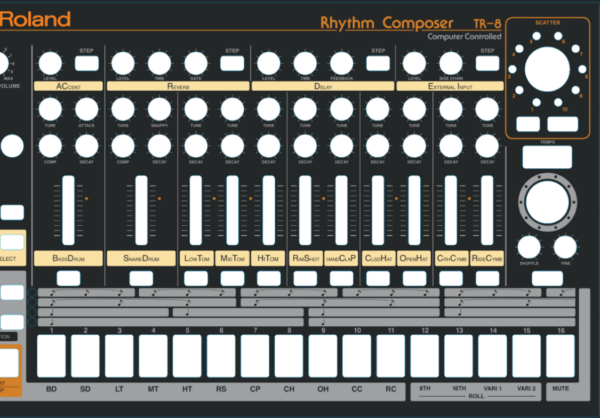Image resolution: width=600 pixels, height=418 pixels.
Task: Click the Ride Cymbal TUNE knob
Action: click(x=487, y=109)
